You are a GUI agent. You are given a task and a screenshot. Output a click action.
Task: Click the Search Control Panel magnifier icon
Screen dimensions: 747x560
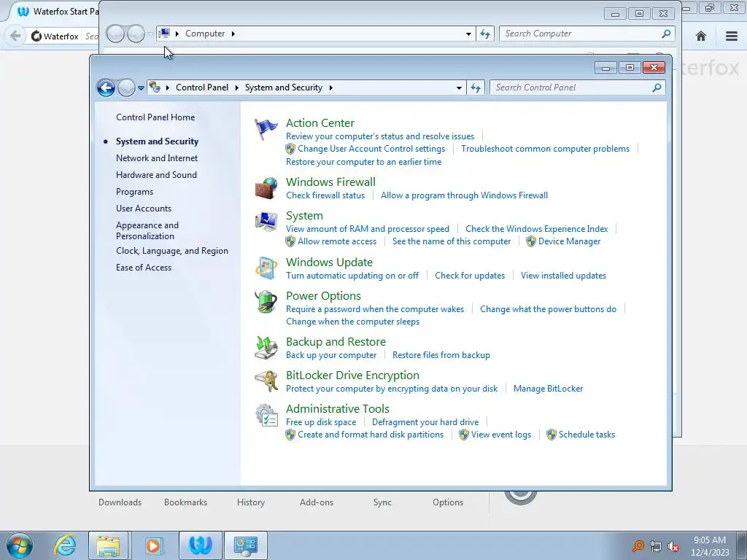pos(657,87)
